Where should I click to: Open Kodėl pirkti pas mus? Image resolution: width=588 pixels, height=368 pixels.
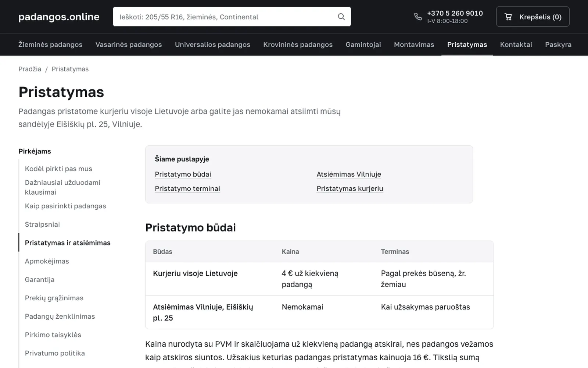pyautogui.click(x=58, y=169)
